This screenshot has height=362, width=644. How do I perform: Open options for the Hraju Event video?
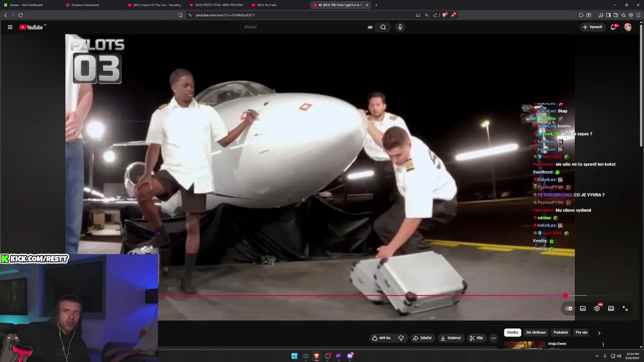pyautogui.click(x=603, y=344)
